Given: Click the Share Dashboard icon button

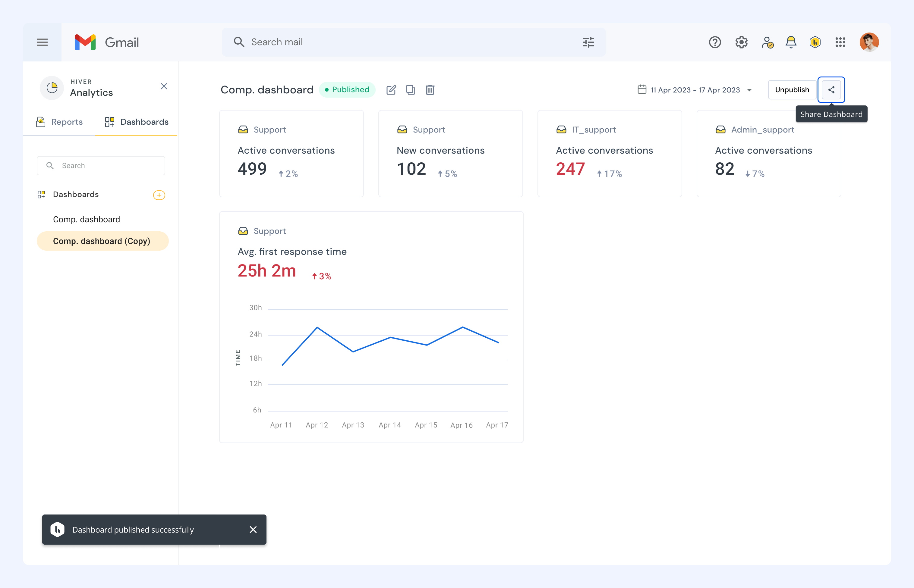Looking at the screenshot, I should [x=831, y=90].
